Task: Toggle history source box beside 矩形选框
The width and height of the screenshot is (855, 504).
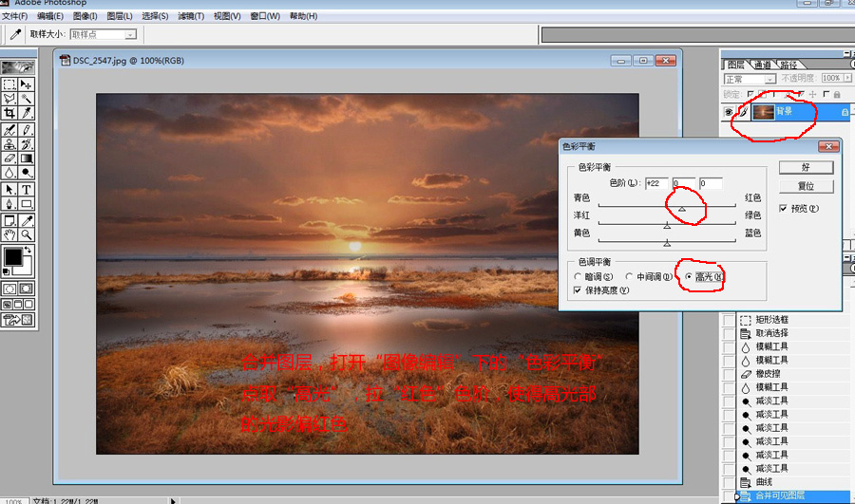Action: [x=729, y=320]
